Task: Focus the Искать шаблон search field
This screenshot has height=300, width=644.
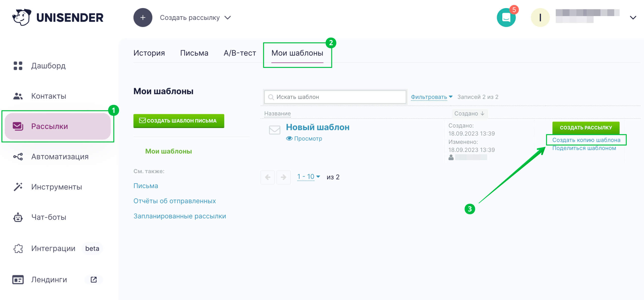Action: pyautogui.click(x=335, y=97)
